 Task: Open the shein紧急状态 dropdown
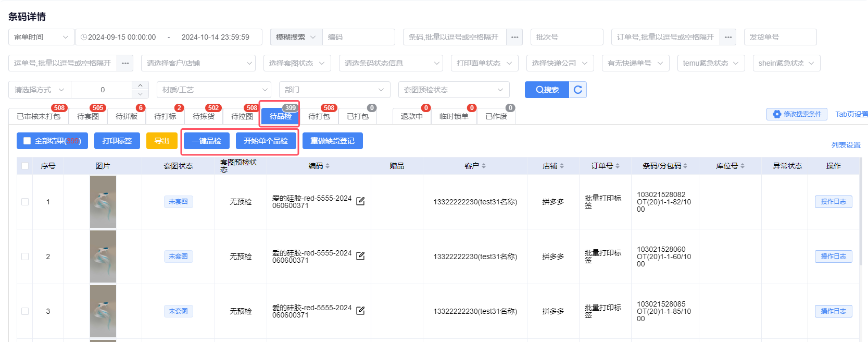[x=787, y=63]
